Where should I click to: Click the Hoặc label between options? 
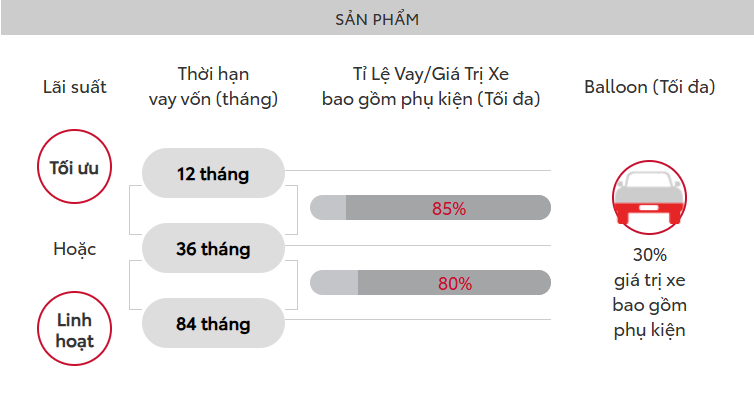click(75, 249)
